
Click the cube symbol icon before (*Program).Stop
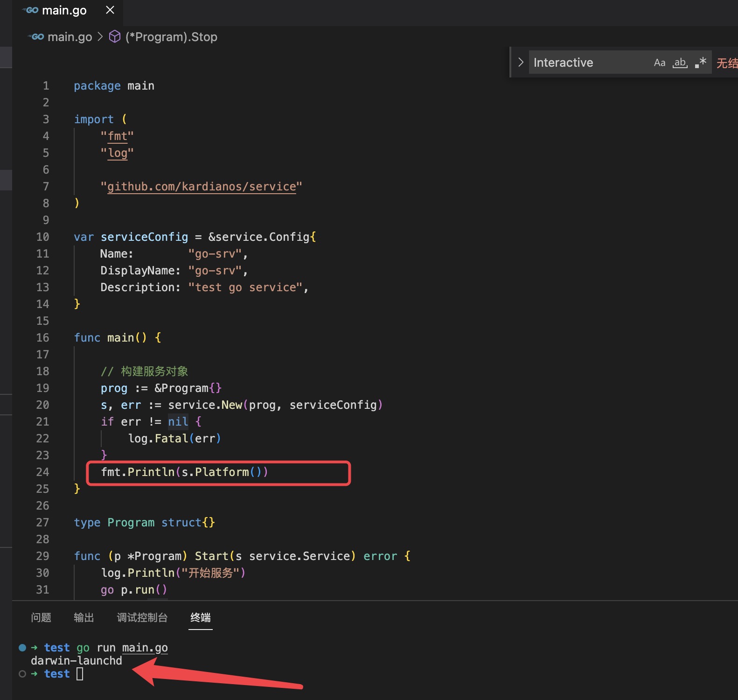click(114, 36)
